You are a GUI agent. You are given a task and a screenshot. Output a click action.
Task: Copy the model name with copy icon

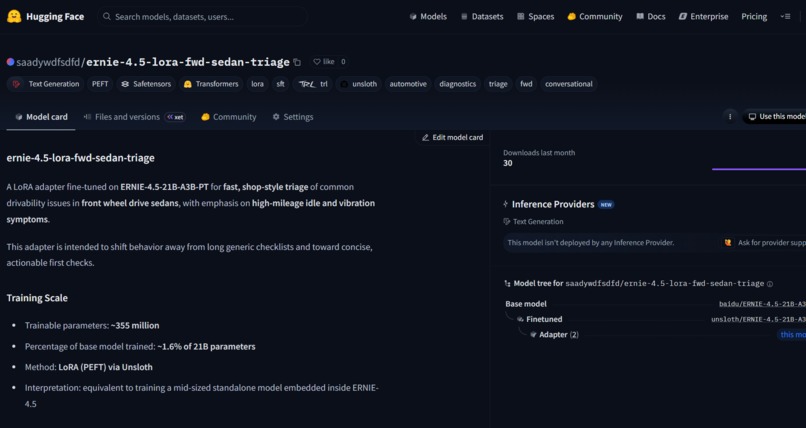pyautogui.click(x=297, y=62)
